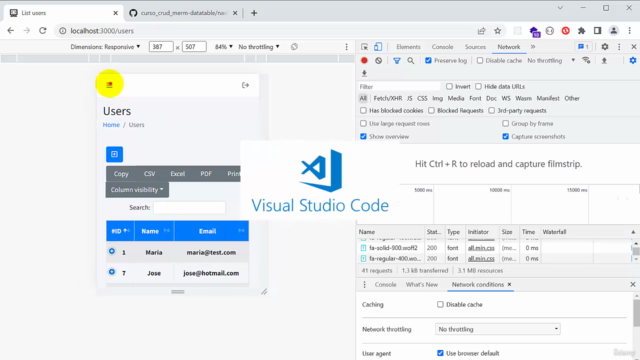Show more DevTools tabs with the chevron
This screenshot has width=640, height=360.
[x=533, y=47]
